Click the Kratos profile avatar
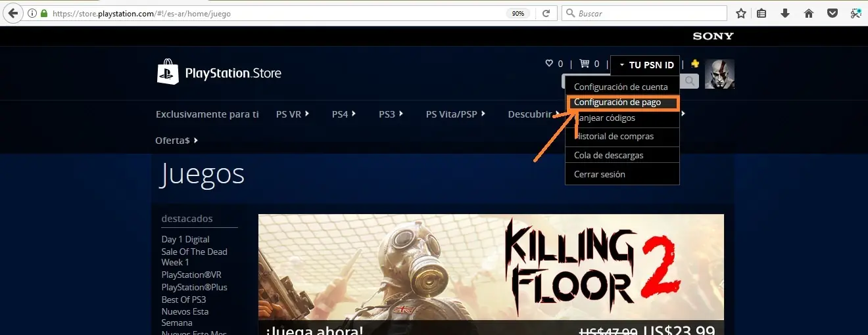 click(719, 74)
